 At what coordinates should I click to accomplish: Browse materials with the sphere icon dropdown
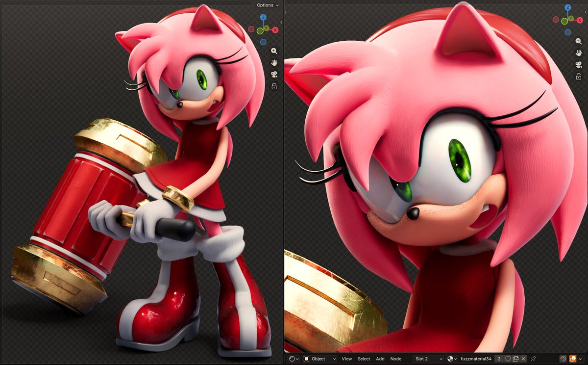[x=451, y=359]
